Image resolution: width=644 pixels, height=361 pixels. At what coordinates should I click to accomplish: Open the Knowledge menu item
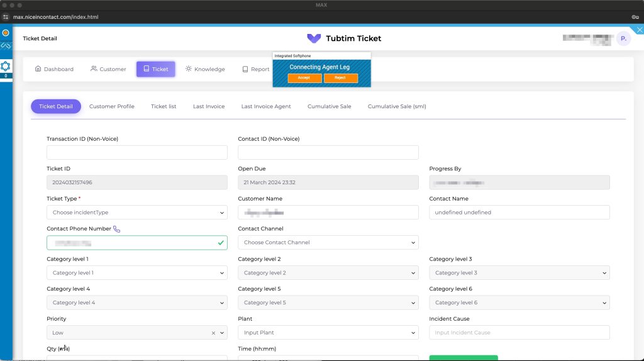204,69
